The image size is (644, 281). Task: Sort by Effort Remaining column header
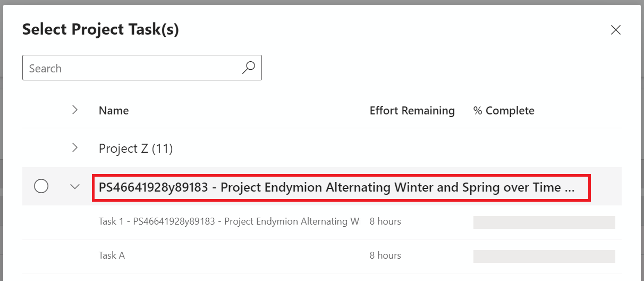412,111
